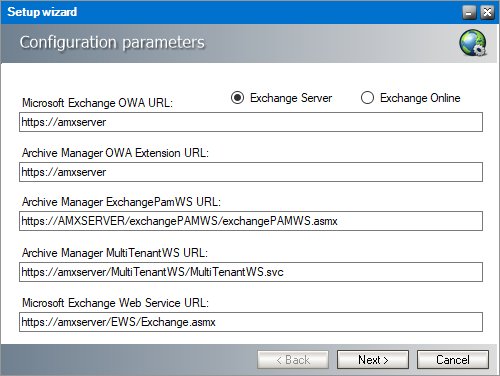500x376 pixels.
Task: Click the Microsoft Exchange OWA URL label
Action: (97, 103)
